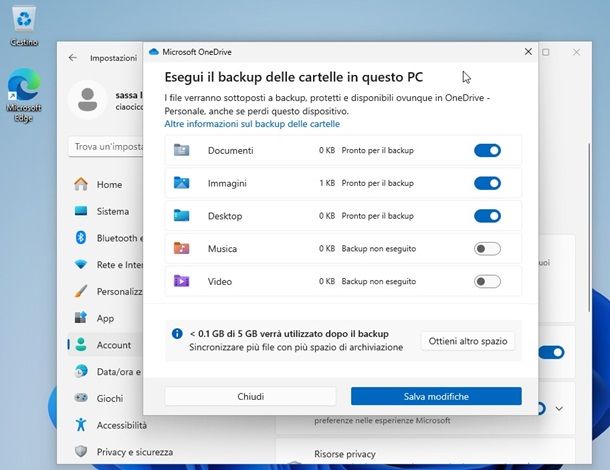Click App label in Settings sidebar
The width and height of the screenshot is (610, 470).
click(x=105, y=319)
